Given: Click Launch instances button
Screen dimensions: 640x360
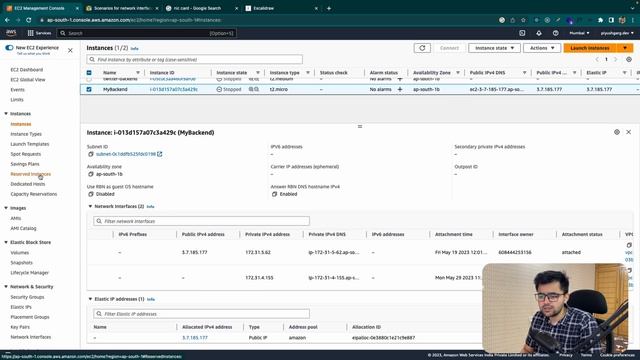Looking at the screenshot, I should click(x=590, y=48).
